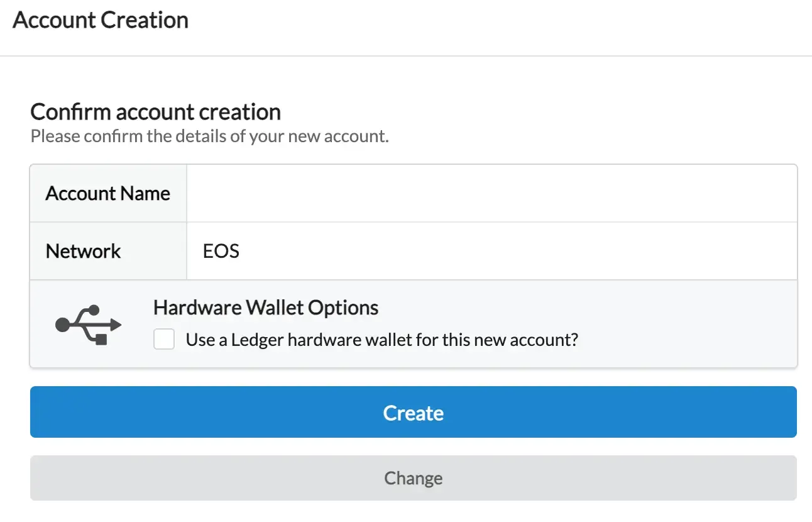Click the 'Confirm account creation' heading
The width and height of the screenshot is (812, 522).
(x=155, y=112)
